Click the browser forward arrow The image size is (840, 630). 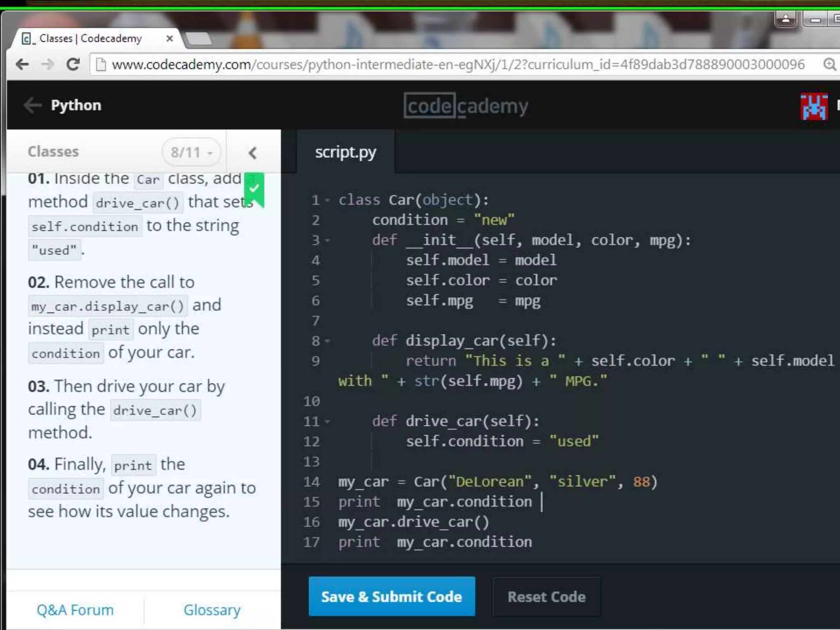pos(48,64)
